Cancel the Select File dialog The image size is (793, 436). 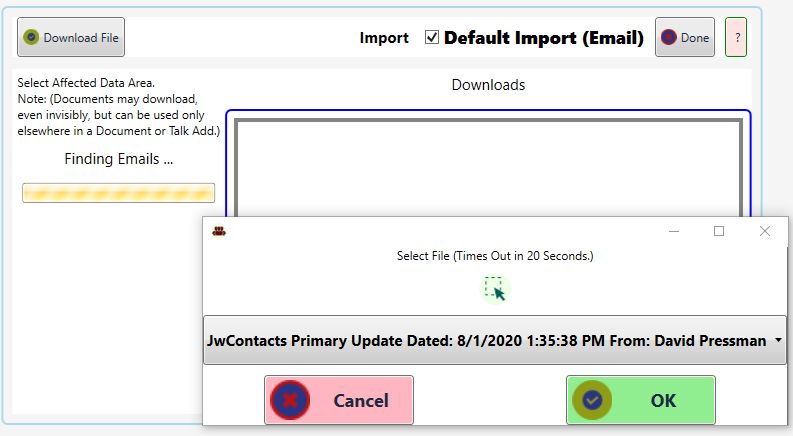(339, 400)
